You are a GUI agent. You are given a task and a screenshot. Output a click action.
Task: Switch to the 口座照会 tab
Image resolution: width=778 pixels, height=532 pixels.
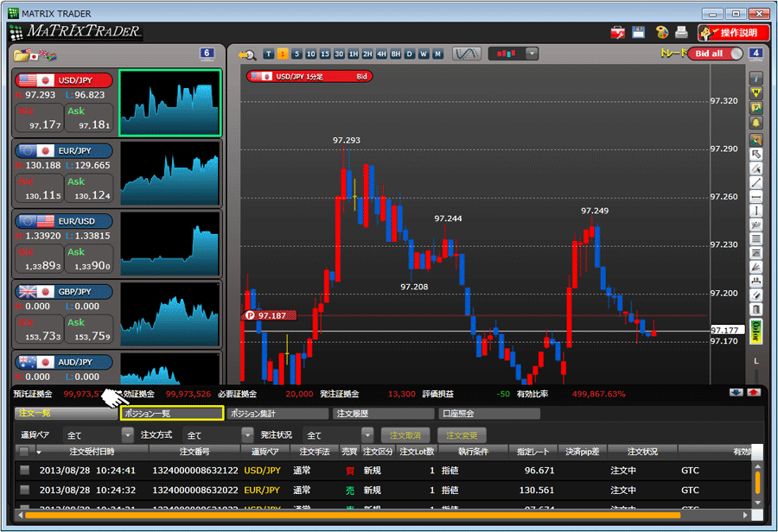coord(489,413)
